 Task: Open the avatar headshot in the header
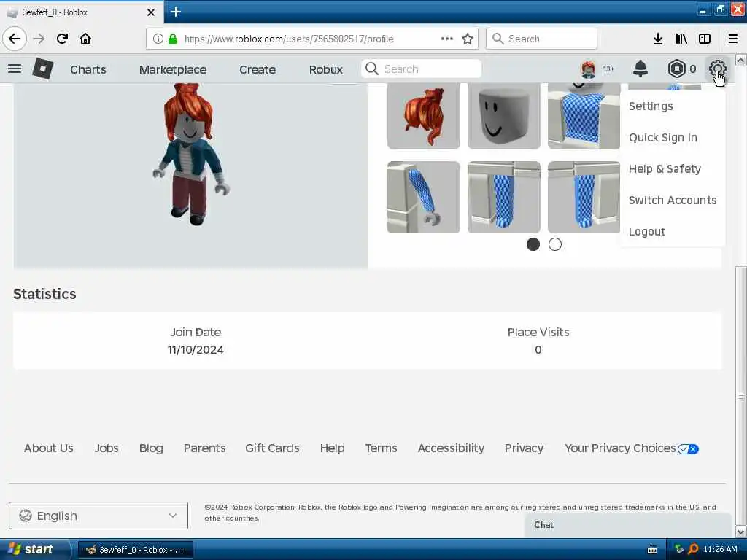[x=589, y=69]
